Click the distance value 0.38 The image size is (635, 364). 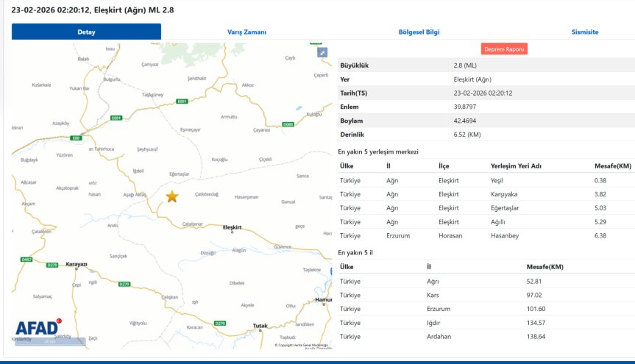(x=600, y=181)
